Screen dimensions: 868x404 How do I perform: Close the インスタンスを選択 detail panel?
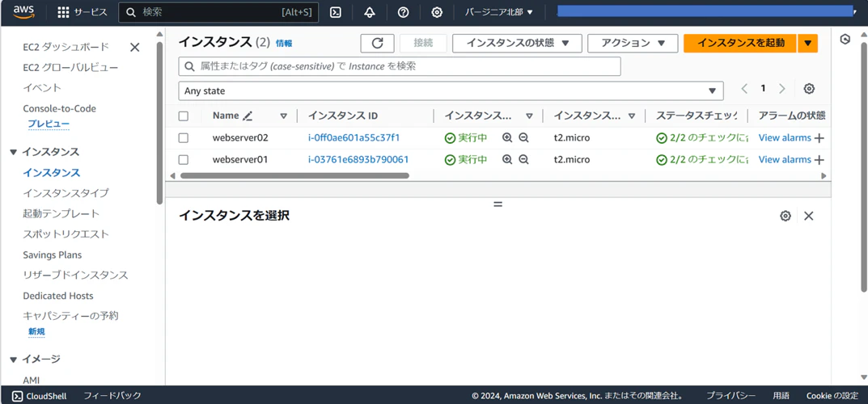click(x=809, y=216)
